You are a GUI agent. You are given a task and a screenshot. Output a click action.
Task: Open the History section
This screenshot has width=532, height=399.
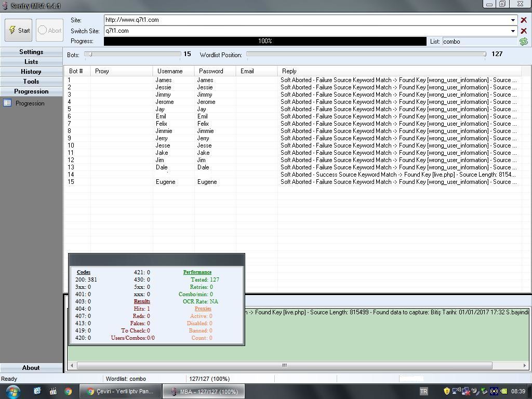pyautogui.click(x=31, y=72)
